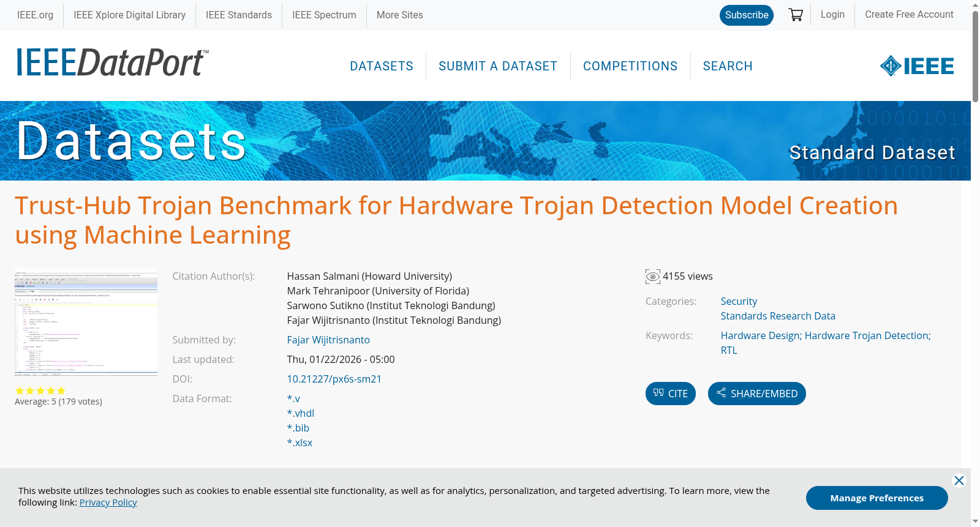Click the 4155 views count text
The image size is (980, 527).
pyautogui.click(x=688, y=276)
